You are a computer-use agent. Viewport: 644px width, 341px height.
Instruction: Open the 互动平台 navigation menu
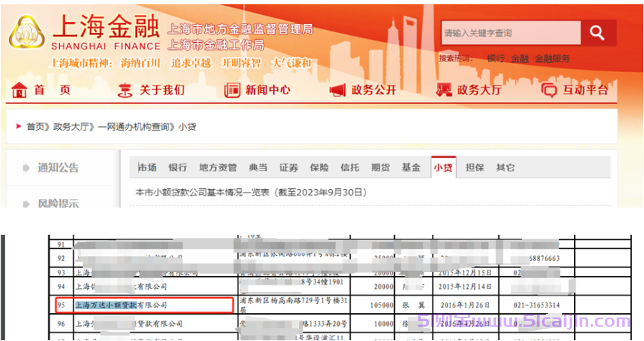[x=585, y=90]
